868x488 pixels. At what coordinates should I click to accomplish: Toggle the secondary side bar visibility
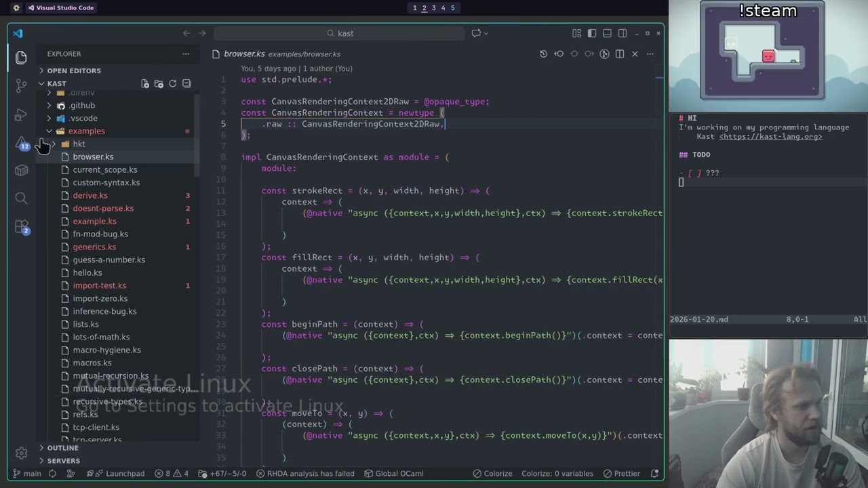[x=623, y=33]
